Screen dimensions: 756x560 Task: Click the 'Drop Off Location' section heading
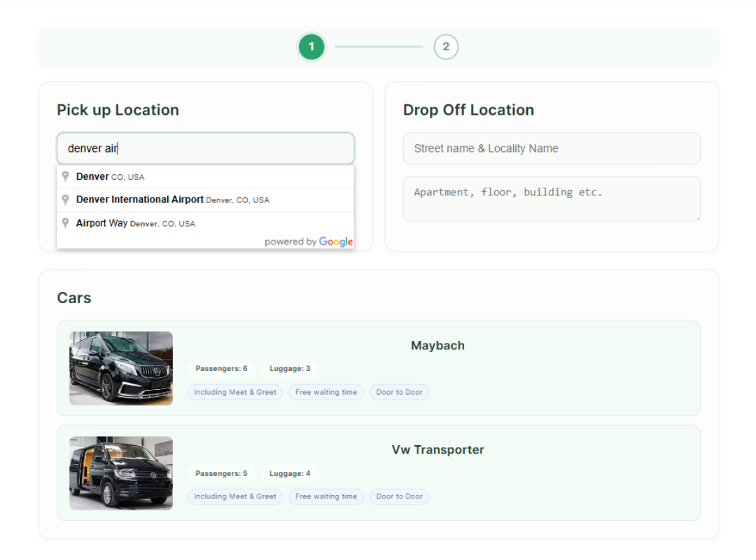pos(468,110)
